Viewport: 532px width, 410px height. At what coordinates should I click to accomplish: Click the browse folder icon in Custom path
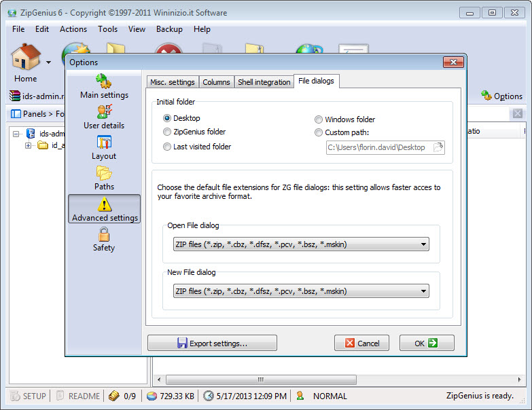pos(438,147)
